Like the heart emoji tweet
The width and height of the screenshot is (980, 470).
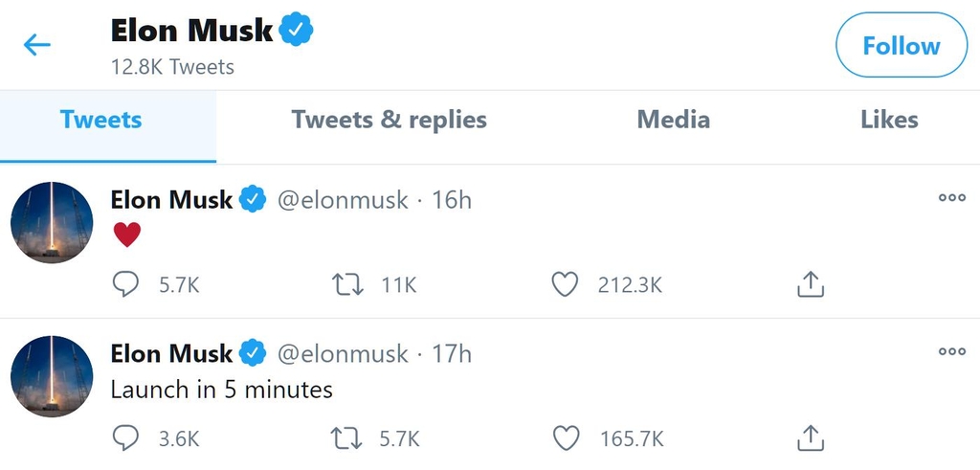(x=566, y=284)
